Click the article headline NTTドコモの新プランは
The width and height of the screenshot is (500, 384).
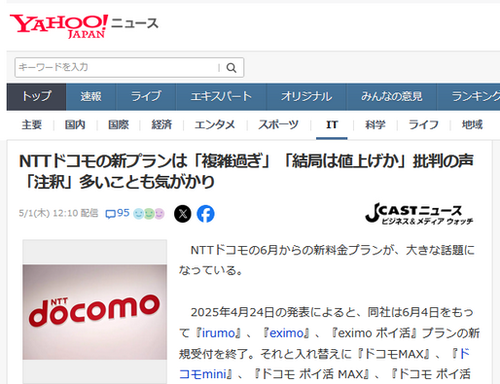pyautogui.click(x=246, y=172)
